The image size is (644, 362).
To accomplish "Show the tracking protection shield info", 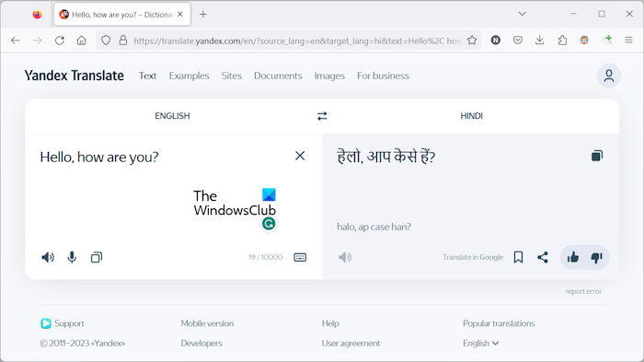I will point(106,41).
